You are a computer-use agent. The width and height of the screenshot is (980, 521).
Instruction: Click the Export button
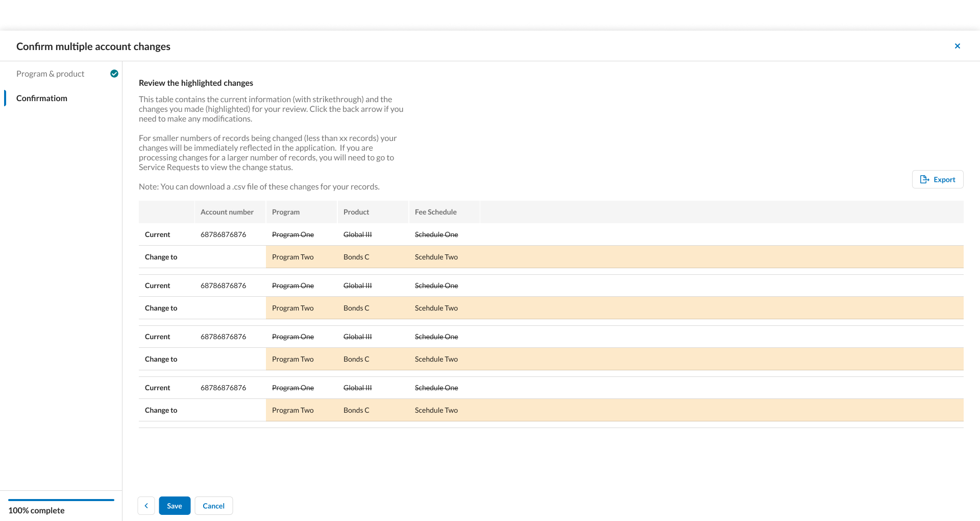937,179
